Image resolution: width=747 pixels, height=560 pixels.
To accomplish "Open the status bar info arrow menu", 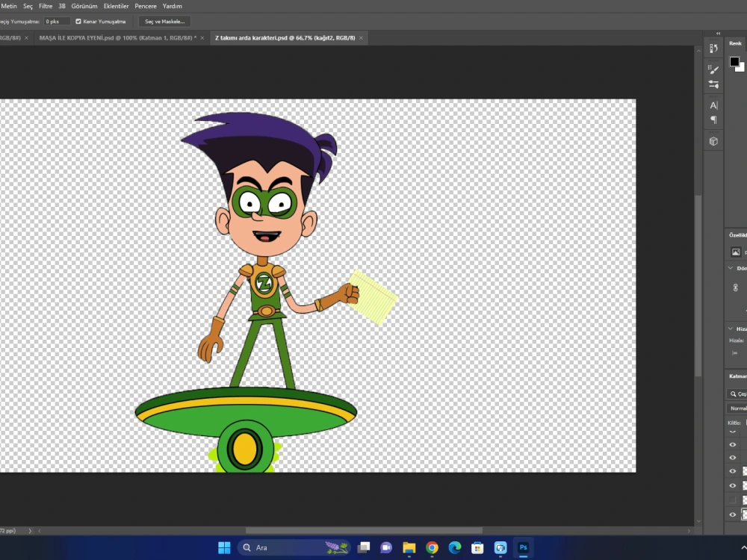I will 30,530.
